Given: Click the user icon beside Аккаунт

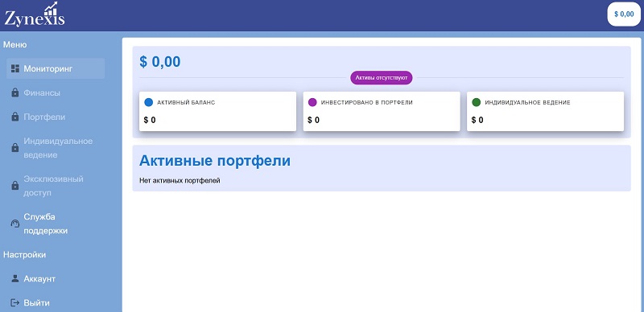Looking at the screenshot, I should coord(15,279).
